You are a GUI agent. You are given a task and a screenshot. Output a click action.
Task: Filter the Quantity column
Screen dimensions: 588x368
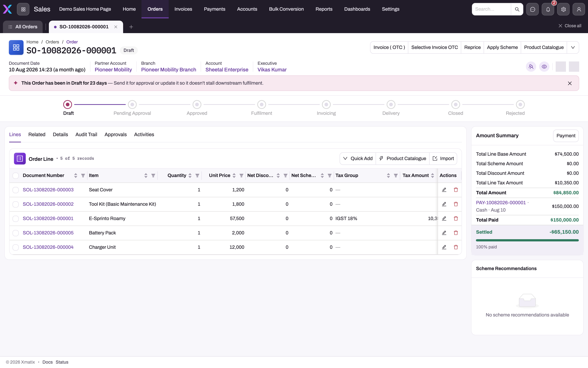[x=197, y=176]
